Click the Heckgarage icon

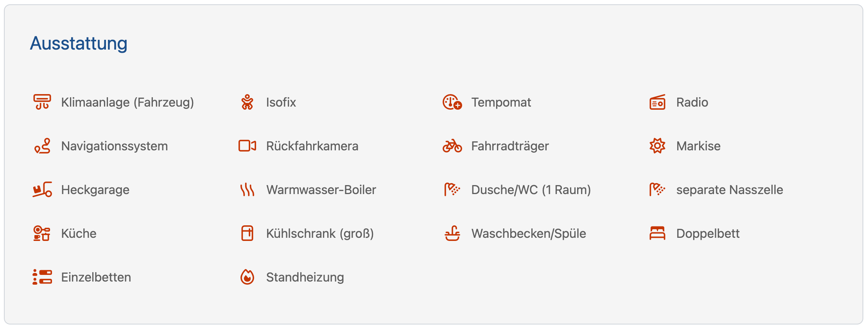[x=42, y=190]
